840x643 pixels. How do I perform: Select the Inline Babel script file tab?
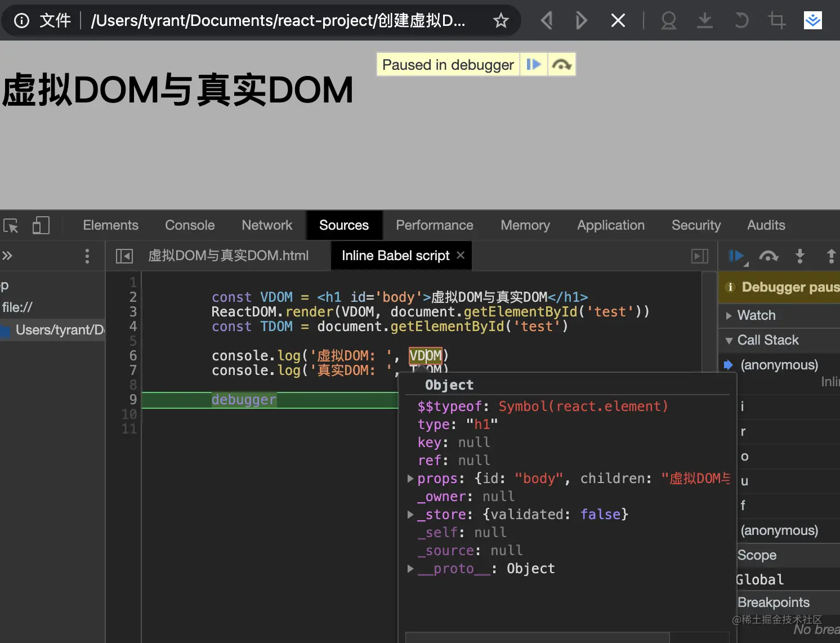(x=395, y=256)
